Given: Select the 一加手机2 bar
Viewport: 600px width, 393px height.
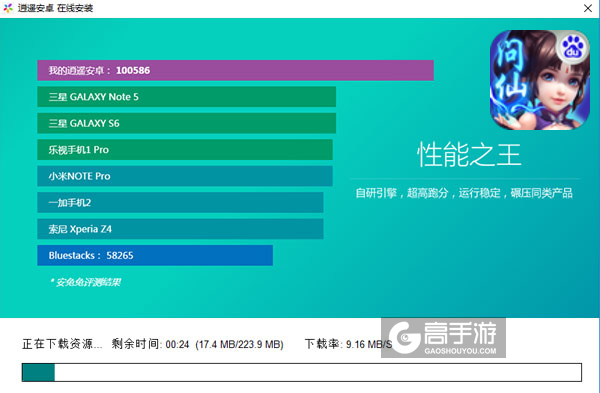Looking at the screenshot, I should pos(180,202).
